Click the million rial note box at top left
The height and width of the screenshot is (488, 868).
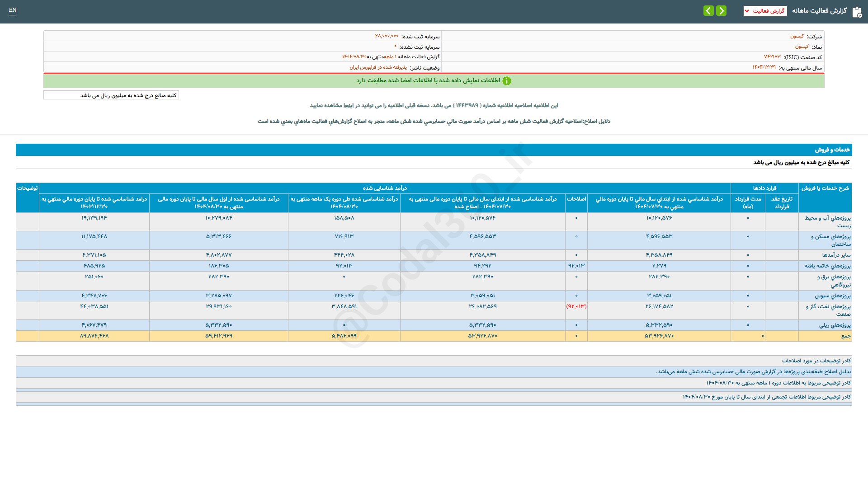coord(111,95)
